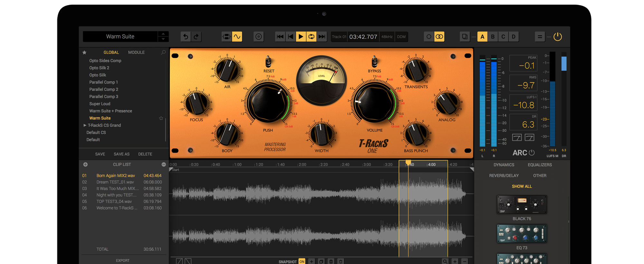Select the Opto Sides Comp preset
The width and height of the screenshot is (644, 264).
tap(105, 61)
